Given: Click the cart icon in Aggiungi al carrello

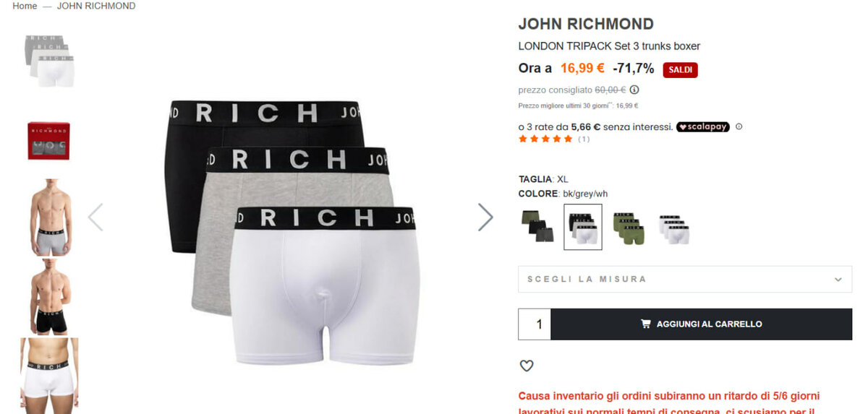Looking at the screenshot, I should point(646,324).
